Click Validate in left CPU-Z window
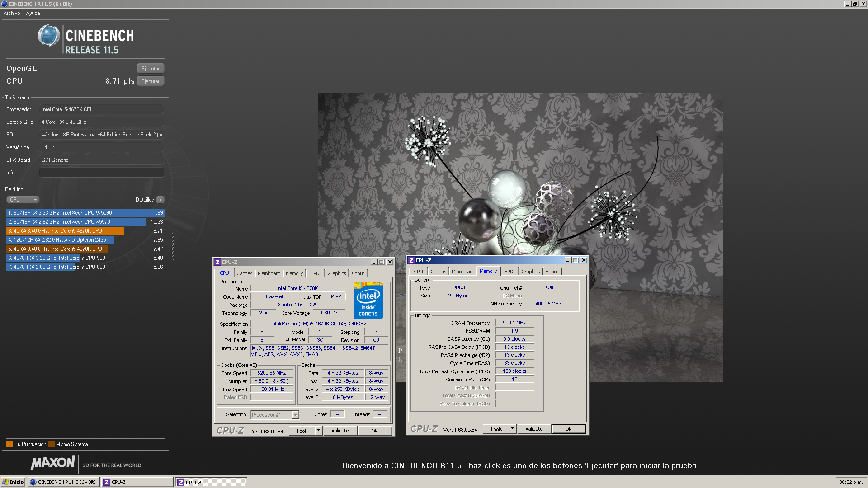868x488 pixels. point(340,431)
